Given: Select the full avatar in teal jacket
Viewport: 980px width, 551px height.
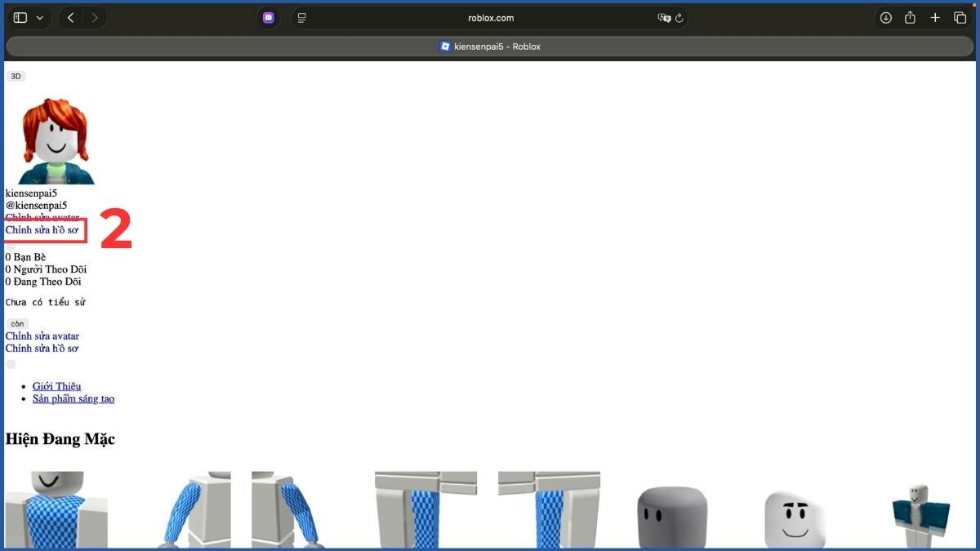Looking at the screenshot, I should 920,516.
